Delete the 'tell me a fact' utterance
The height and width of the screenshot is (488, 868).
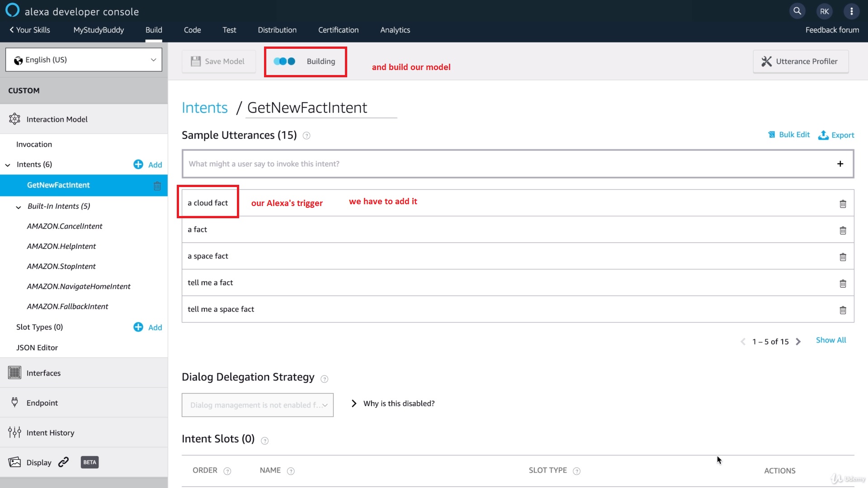tap(843, 284)
